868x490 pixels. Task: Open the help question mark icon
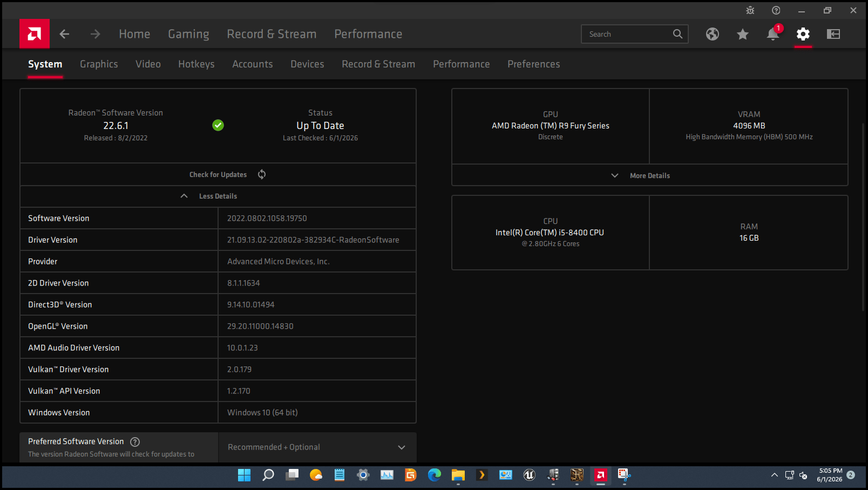[776, 10]
